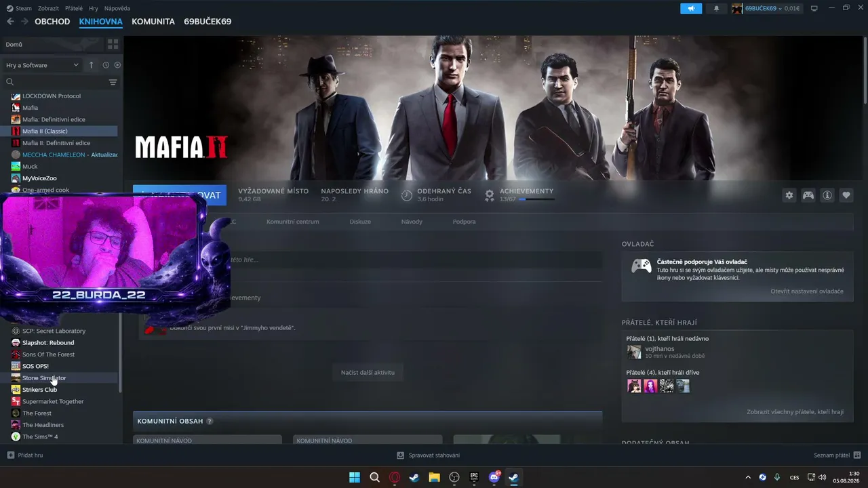
Task: Add Mafia II to favorites heart
Action: pos(846,195)
